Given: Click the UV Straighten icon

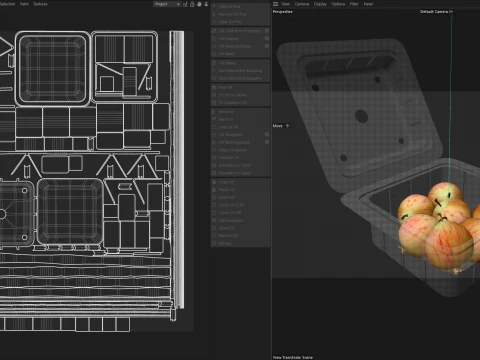Looking at the screenshot, I should click(x=214, y=135).
